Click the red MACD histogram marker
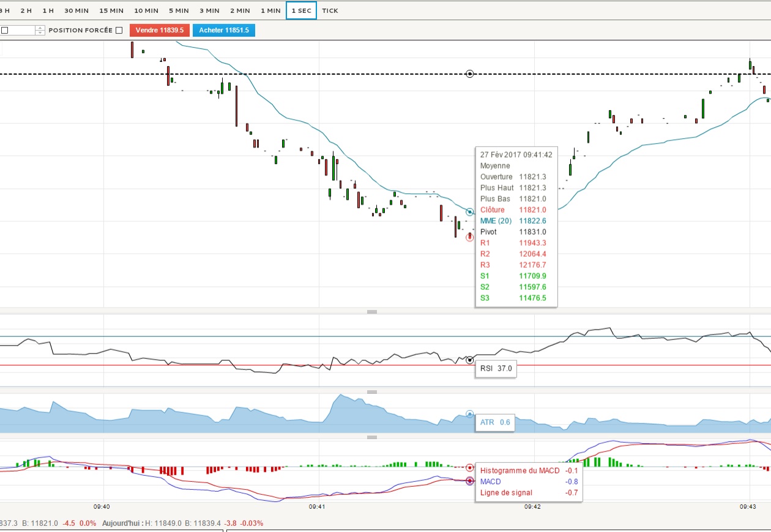Viewport: 771px width, 532px height. click(470, 467)
